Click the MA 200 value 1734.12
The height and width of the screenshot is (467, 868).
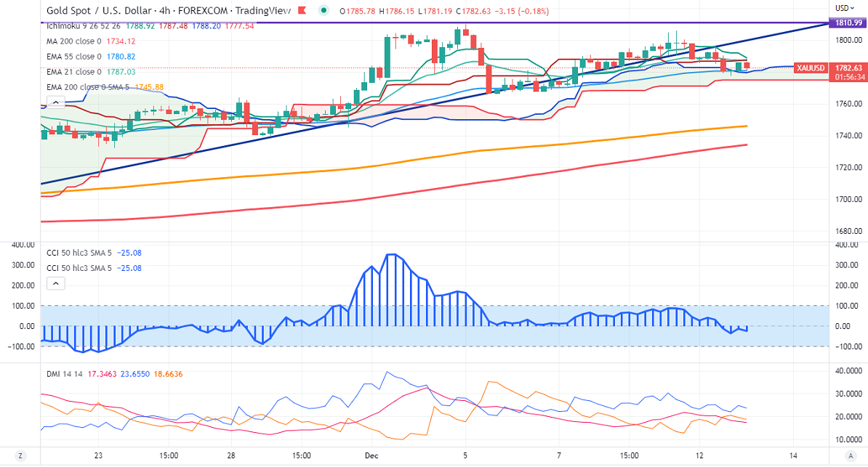[x=121, y=41]
